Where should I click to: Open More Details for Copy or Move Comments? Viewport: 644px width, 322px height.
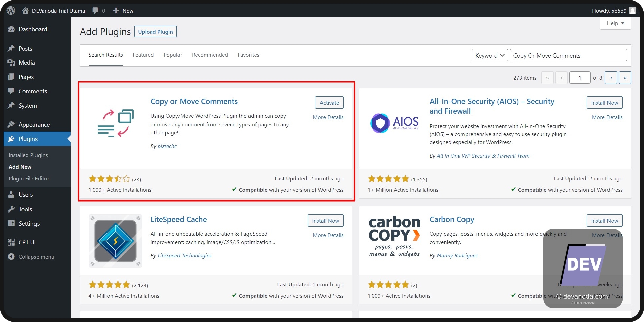(x=328, y=117)
